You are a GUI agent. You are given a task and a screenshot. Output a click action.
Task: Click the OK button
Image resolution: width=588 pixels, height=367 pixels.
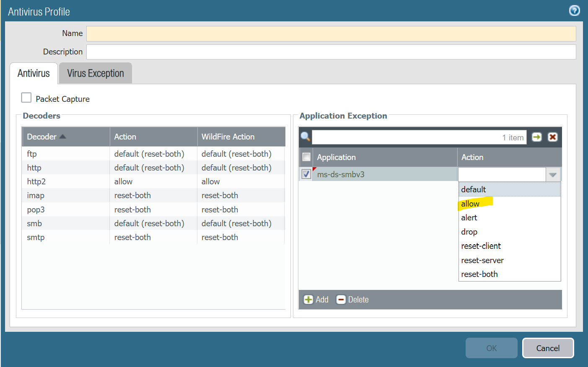[x=491, y=348]
